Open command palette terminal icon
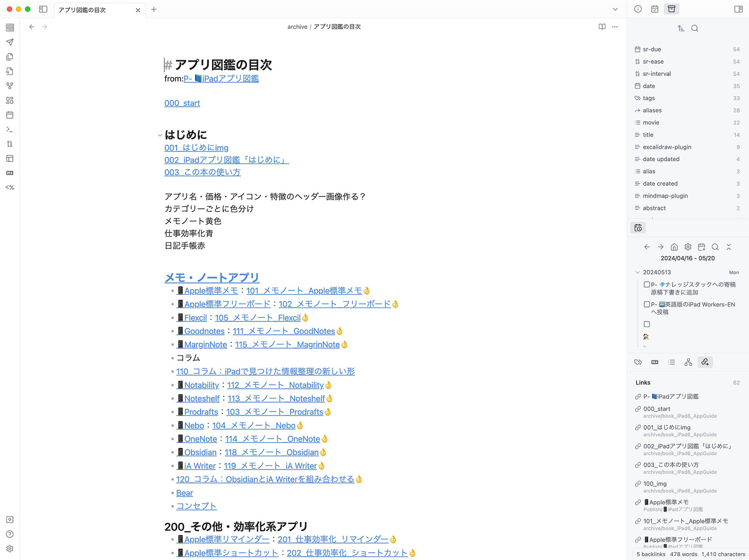This screenshot has width=749, height=560. click(x=10, y=130)
